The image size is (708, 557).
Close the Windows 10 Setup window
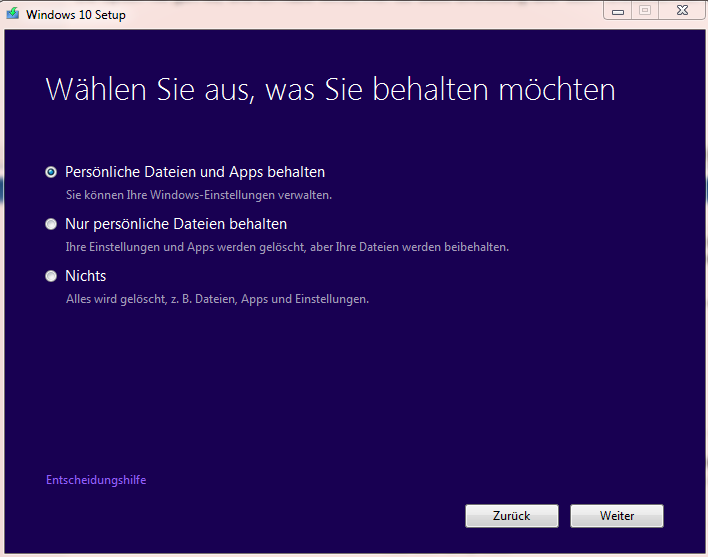pos(682,11)
